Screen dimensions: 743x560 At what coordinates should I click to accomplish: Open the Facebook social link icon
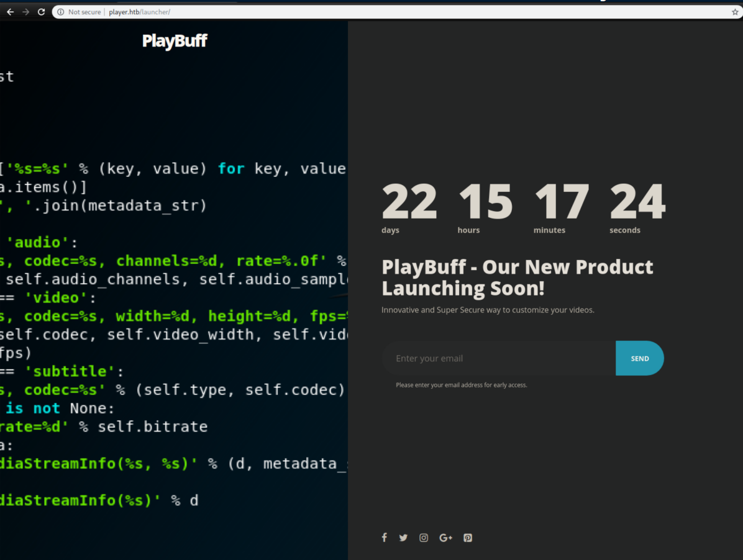(384, 538)
